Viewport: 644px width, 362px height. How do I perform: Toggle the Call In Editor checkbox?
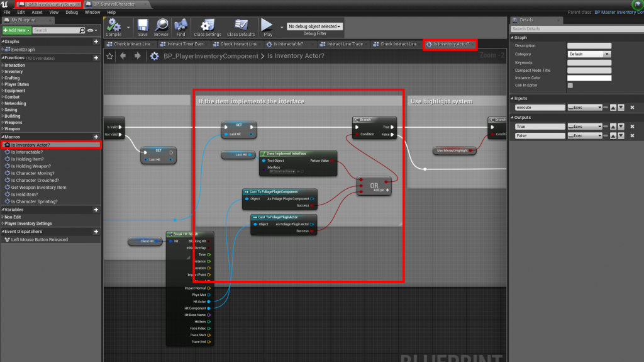pyautogui.click(x=570, y=86)
